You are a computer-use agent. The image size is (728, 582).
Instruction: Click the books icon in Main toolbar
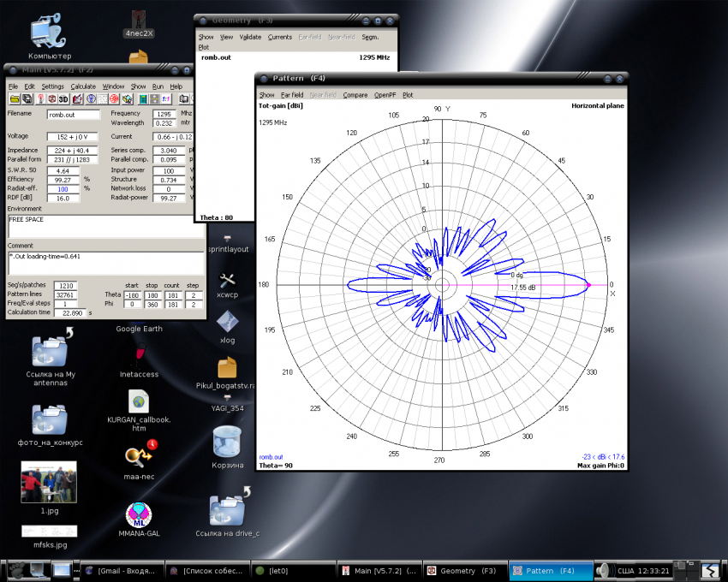(184, 99)
